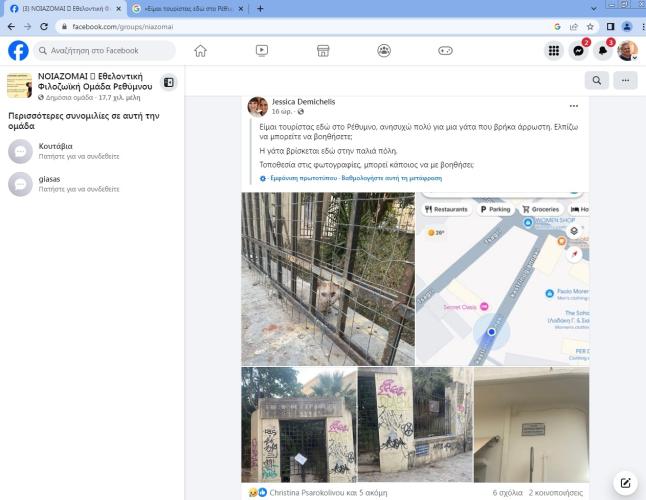Open the notifications bell icon
Screen dimensions: 646x500
click(603, 51)
